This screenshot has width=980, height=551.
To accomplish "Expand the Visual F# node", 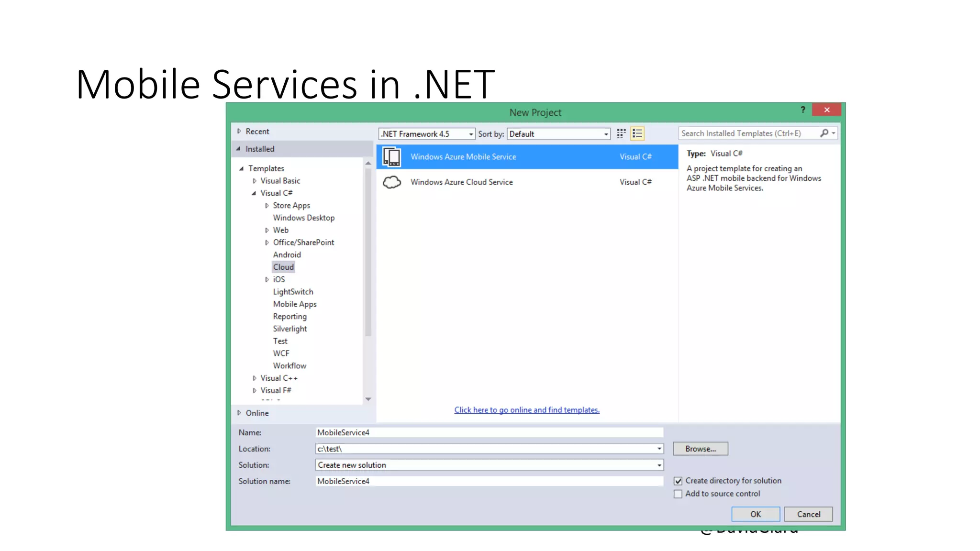I will click(x=255, y=390).
